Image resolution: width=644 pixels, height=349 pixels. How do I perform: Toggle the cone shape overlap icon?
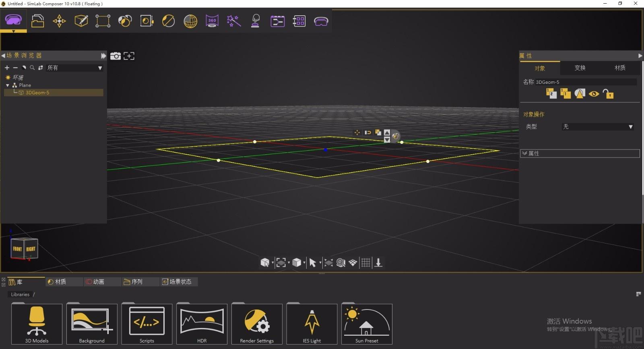pos(580,93)
